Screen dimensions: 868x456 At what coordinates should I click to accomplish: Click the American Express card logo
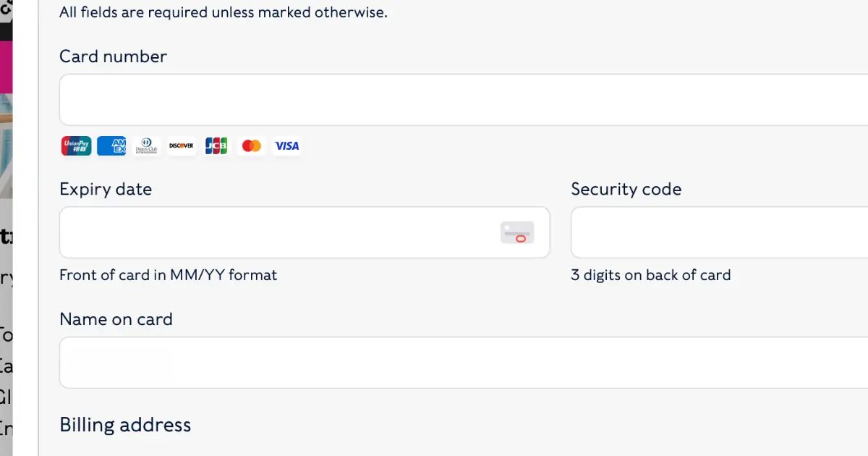point(111,145)
